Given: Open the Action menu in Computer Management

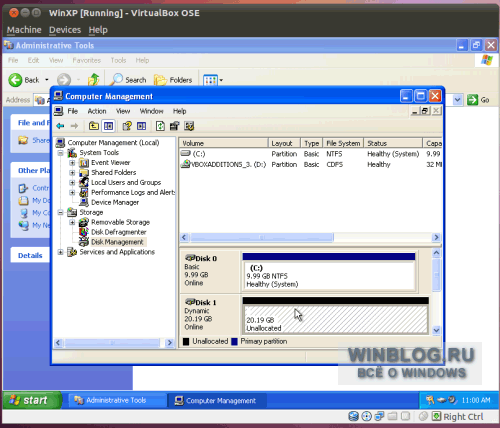Looking at the screenshot, I should (97, 111).
